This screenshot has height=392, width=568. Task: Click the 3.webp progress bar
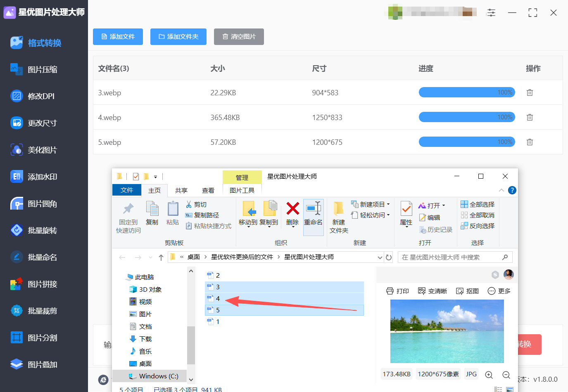click(467, 92)
